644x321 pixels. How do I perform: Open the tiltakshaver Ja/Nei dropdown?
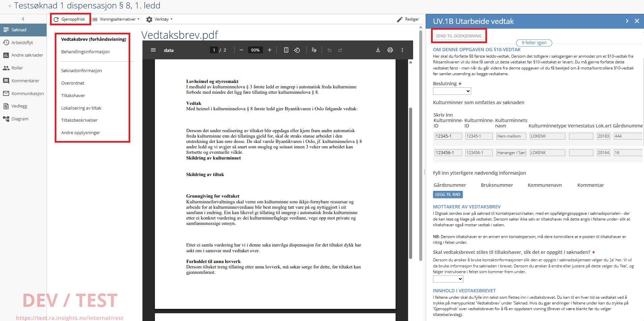pyautogui.click(x=448, y=279)
